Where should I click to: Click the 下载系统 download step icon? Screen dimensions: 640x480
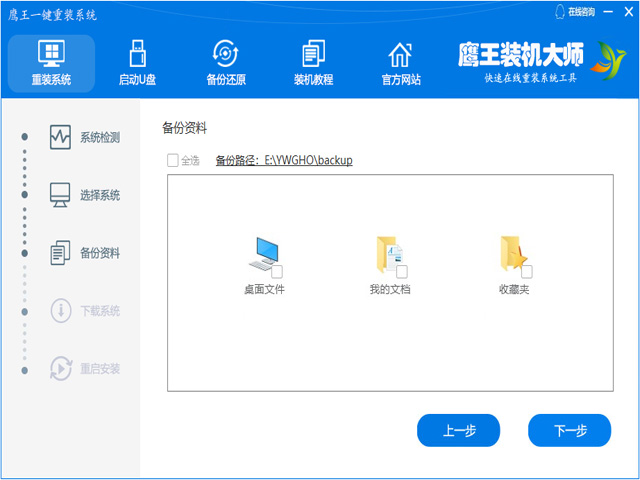click(x=61, y=311)
